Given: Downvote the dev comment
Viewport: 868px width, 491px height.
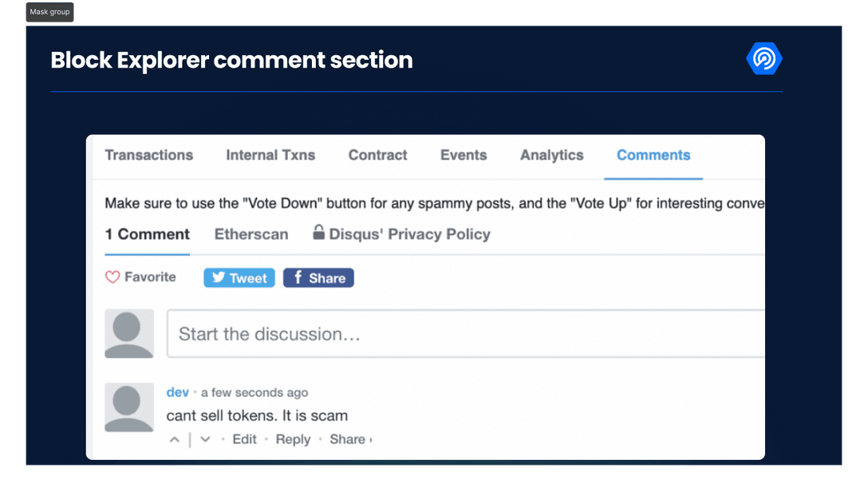Looking at the screenshot, I should [205, 439].
